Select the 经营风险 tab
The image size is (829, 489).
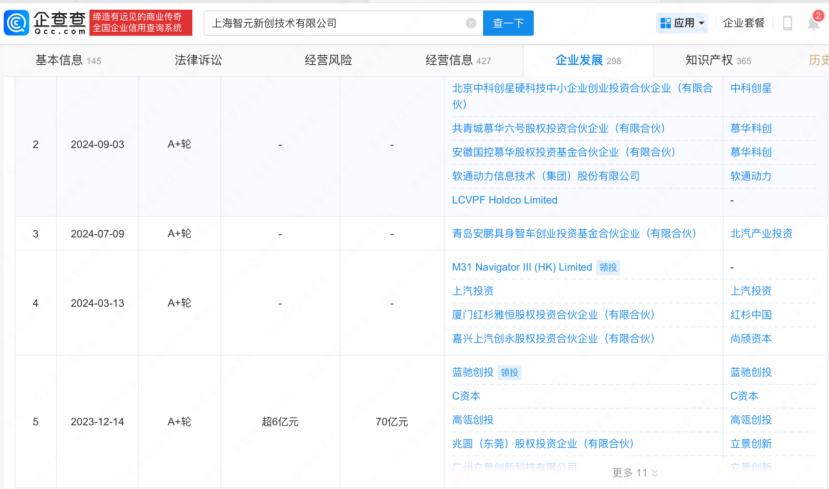(x=328, y=60)
